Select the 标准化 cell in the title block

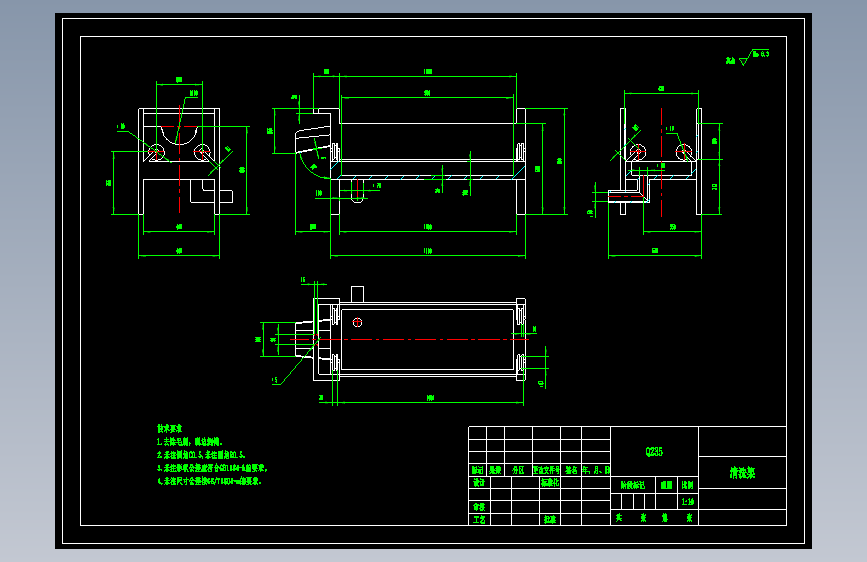click(x=550, y=482)
